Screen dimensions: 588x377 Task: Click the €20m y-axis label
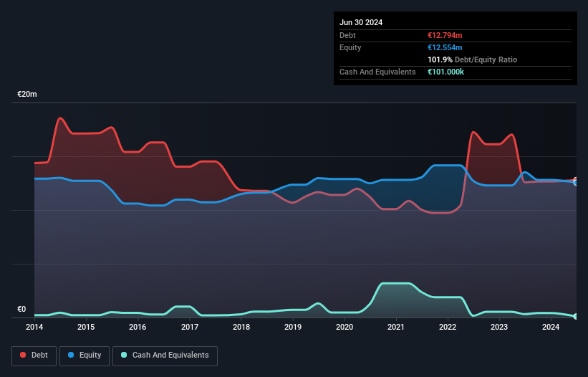click(x=27, y=94)
